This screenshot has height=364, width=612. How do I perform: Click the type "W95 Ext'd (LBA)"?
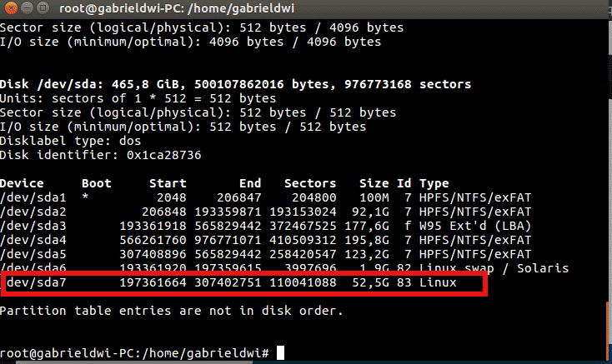click(x=475, y=226)
